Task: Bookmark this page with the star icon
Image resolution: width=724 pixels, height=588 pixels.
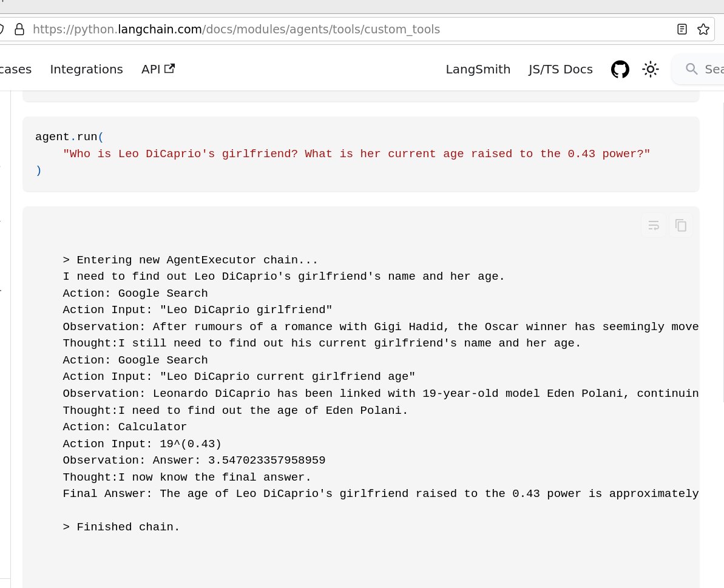Action: click(x=703, y=29)
